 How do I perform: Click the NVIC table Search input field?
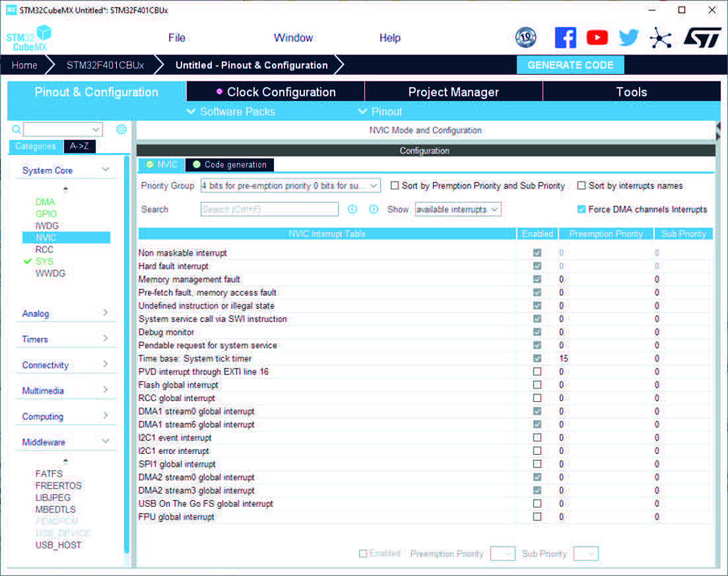(x=269, y=209)
